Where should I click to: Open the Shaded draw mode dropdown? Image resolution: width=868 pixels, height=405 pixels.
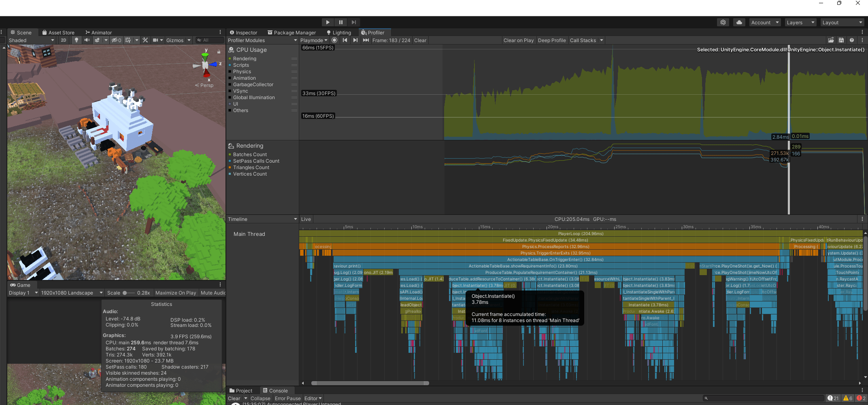click(x=31, y=40)
